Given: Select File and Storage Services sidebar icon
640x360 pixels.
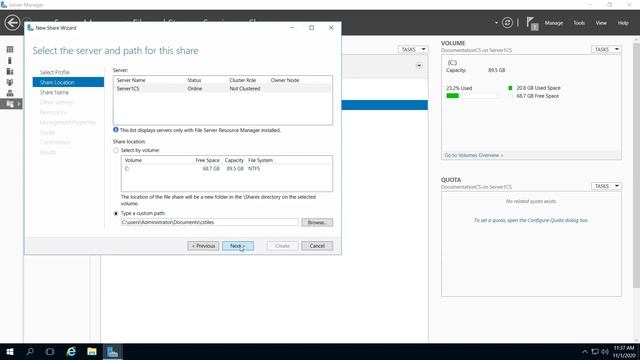Looking at the screenshot, I should coord(10,104).
